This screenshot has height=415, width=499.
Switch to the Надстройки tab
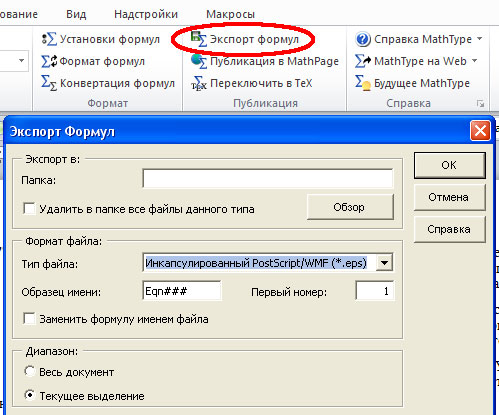coord(146,14)
